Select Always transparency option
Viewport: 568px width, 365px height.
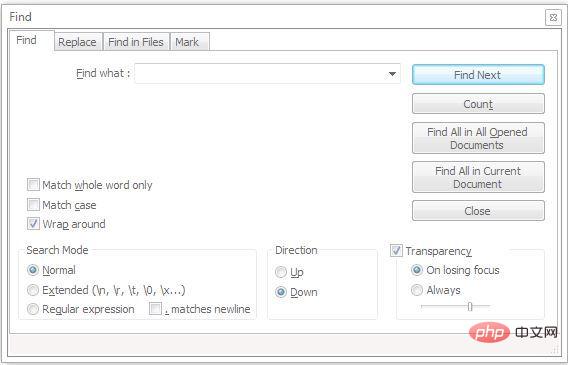tap(417, 290)
